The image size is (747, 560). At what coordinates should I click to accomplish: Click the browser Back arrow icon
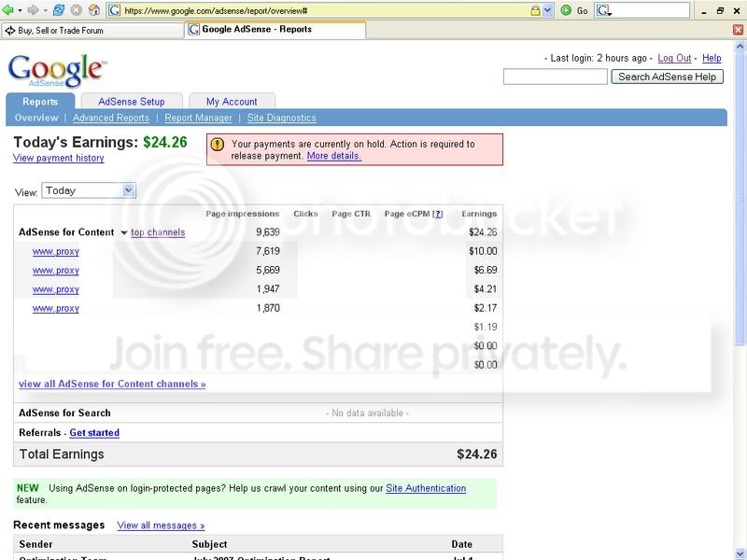pyautogui.click(x=7, y=9)
